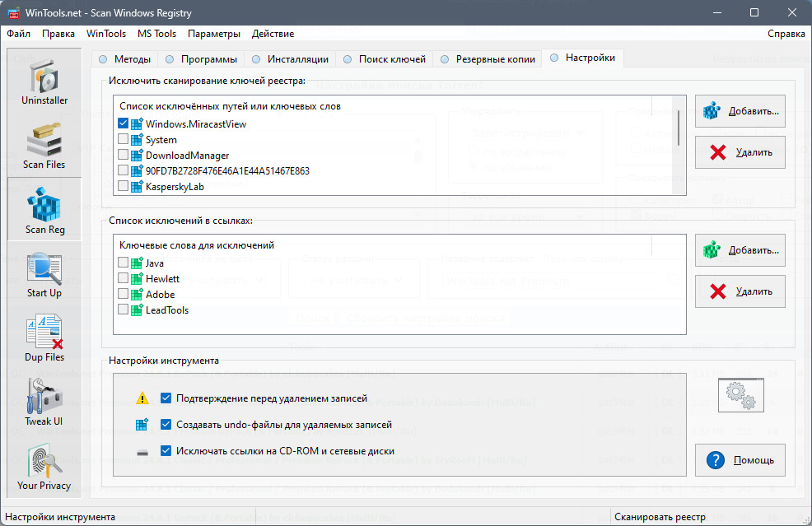
Task: Switch to the Инсталляции tab
Action: [x=290, y=59]
